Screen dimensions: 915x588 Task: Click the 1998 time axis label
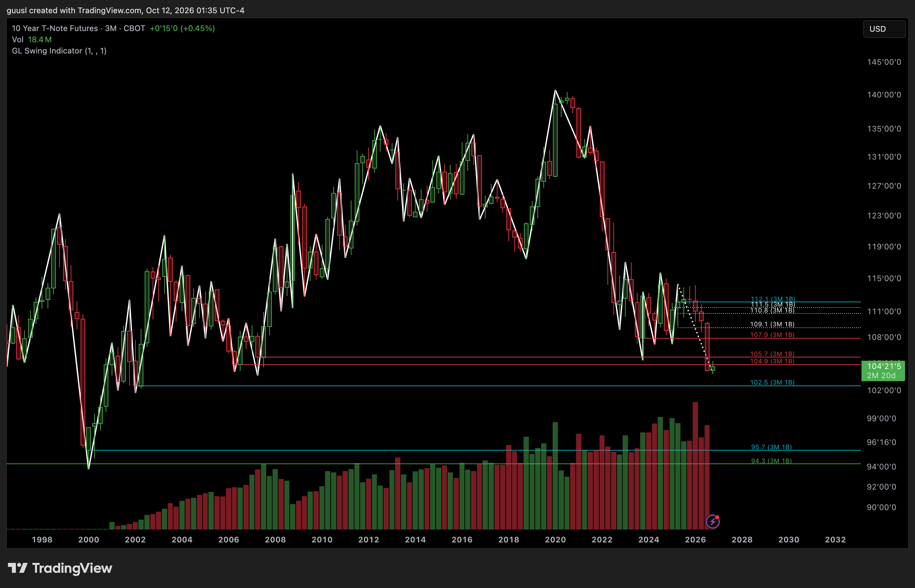(x=42, y=539)
